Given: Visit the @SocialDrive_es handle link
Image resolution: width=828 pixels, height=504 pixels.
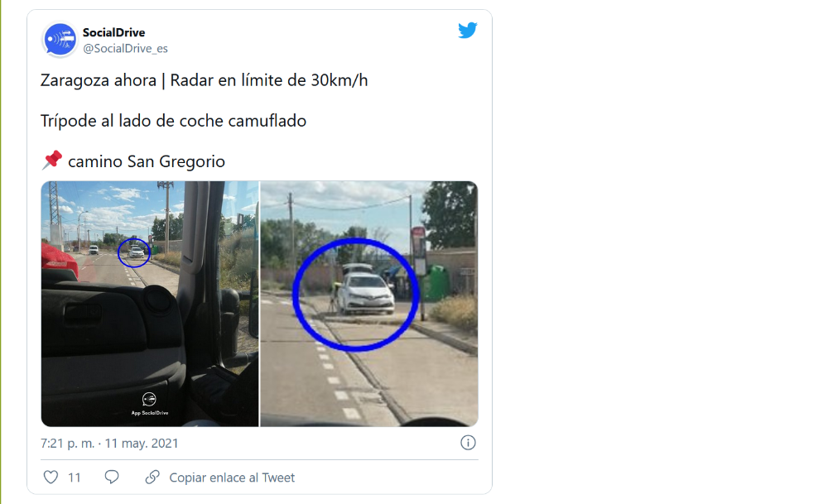Looking at the screenshot, I should (125, 48).
